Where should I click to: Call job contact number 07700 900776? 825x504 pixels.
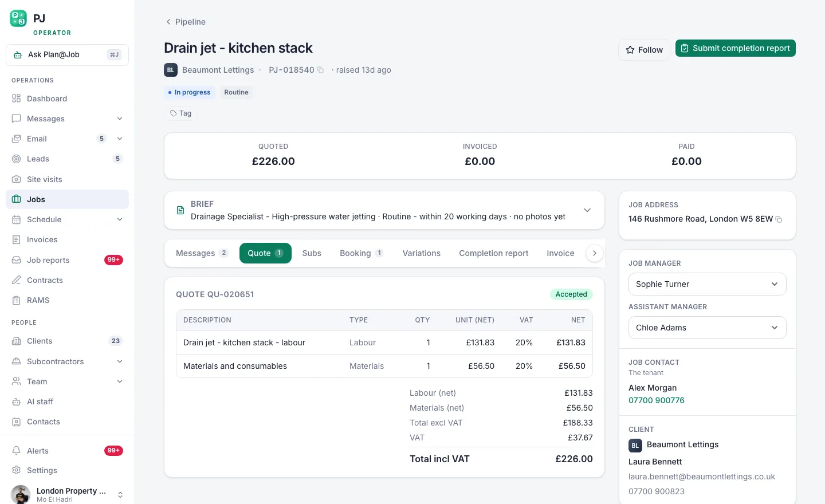pos(657,400)
